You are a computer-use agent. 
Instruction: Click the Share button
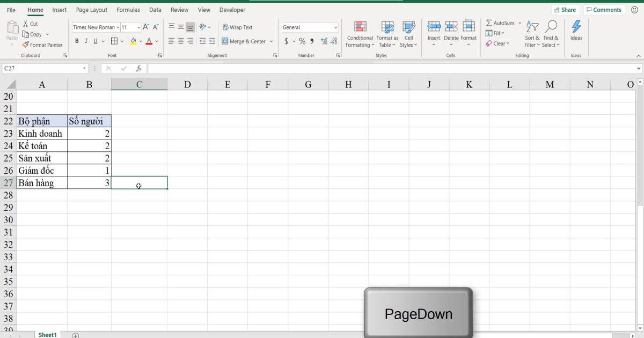pyautogui.click(x=565, y=9)
